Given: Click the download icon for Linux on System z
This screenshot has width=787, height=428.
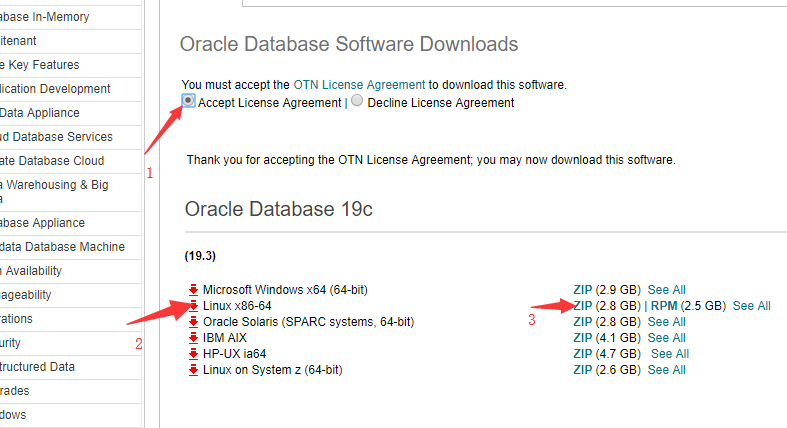Looking at the screenshot, I should [x=194, y=370].
